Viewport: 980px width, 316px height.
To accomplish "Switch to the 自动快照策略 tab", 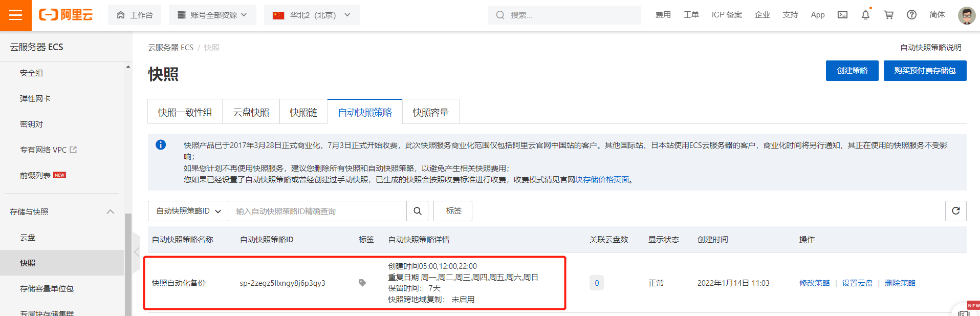I will pos(365,112).
